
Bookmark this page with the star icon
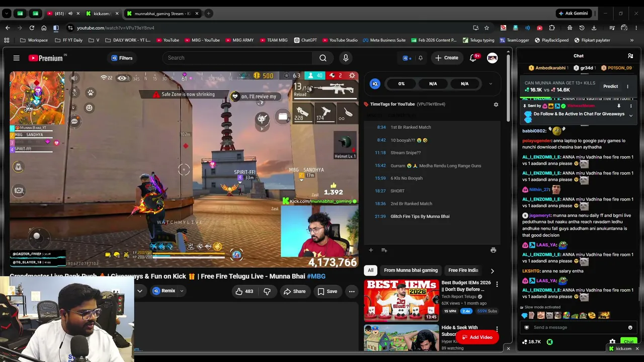point(487,28)
